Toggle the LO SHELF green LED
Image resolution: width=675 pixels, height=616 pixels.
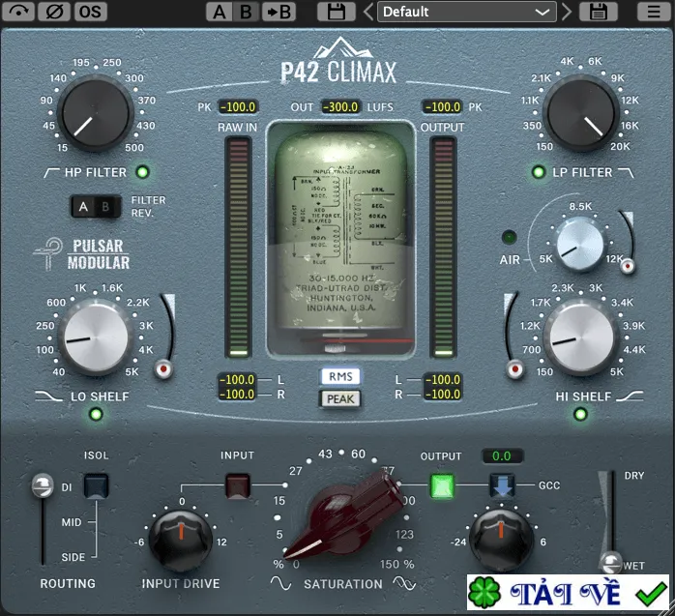coord(96,414)
